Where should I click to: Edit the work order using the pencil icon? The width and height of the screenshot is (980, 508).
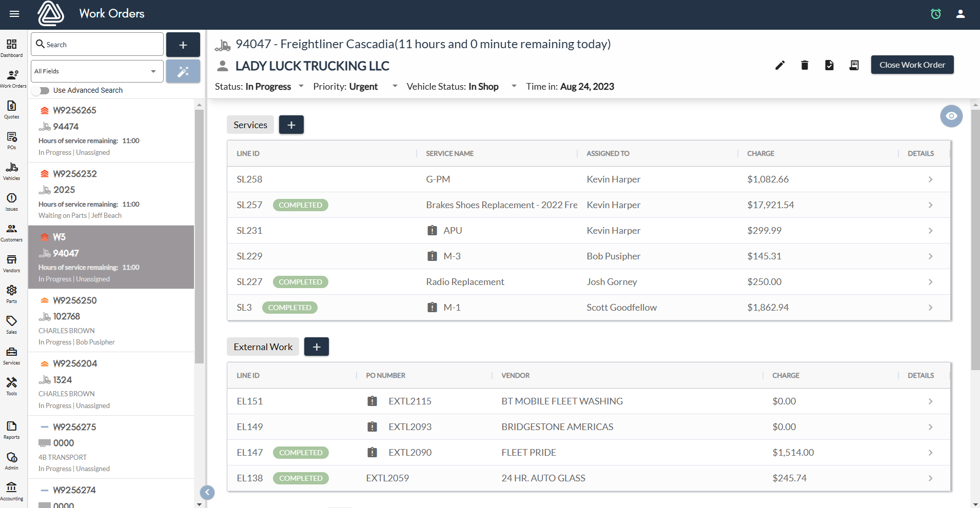(x=779, y=65)
